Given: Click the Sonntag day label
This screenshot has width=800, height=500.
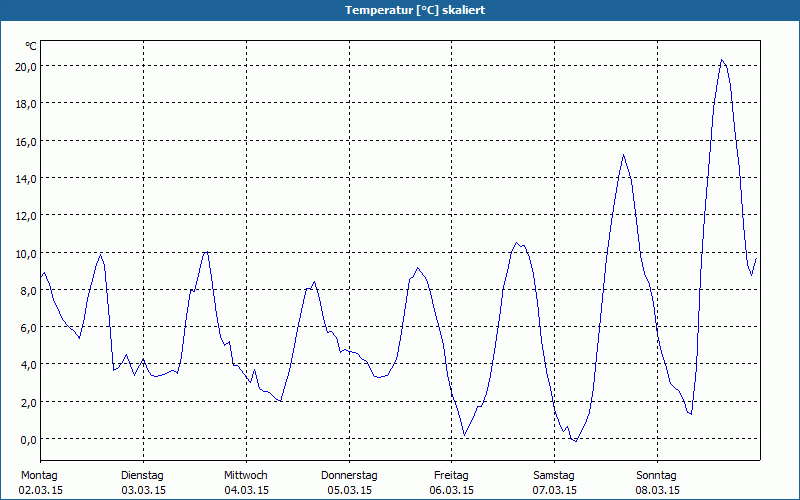Looking at the screenshot, I should (x=657, y=475).
